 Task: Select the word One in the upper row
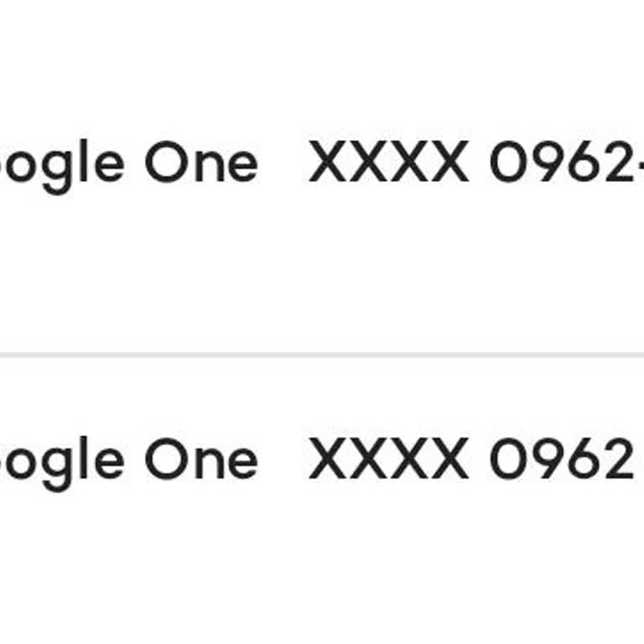pyautogui.click(x=201, y=161)
